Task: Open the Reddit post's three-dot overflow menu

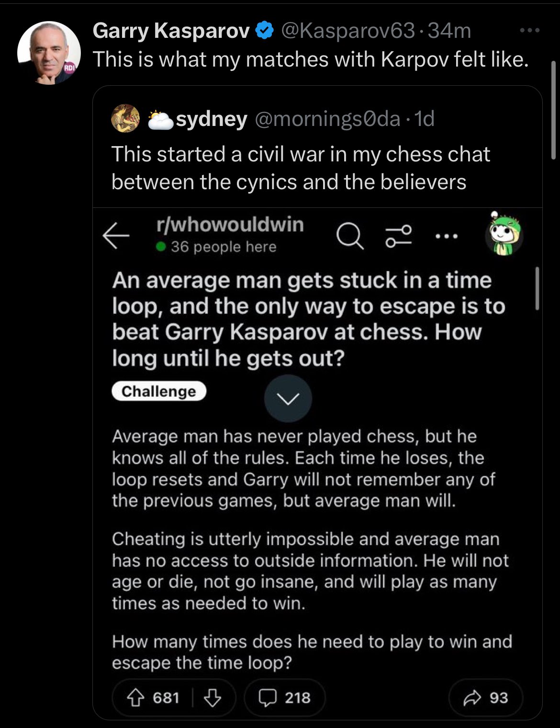Action: 447,236
